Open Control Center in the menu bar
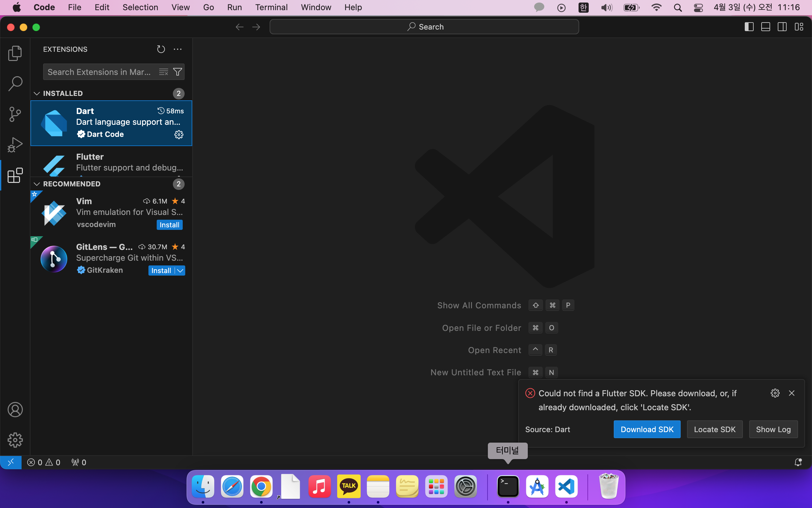 pyautogui.click(x=698, y=7)
